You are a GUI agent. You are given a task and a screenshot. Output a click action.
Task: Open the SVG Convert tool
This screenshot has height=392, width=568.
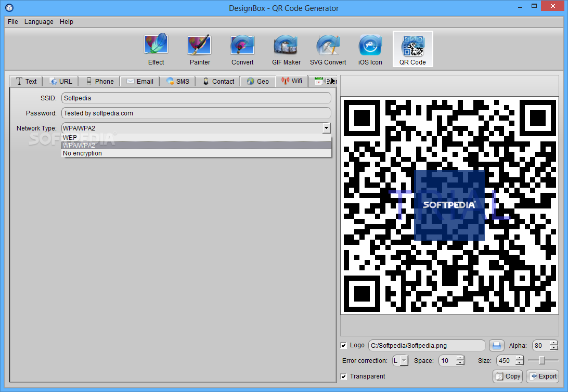[328, 49]
